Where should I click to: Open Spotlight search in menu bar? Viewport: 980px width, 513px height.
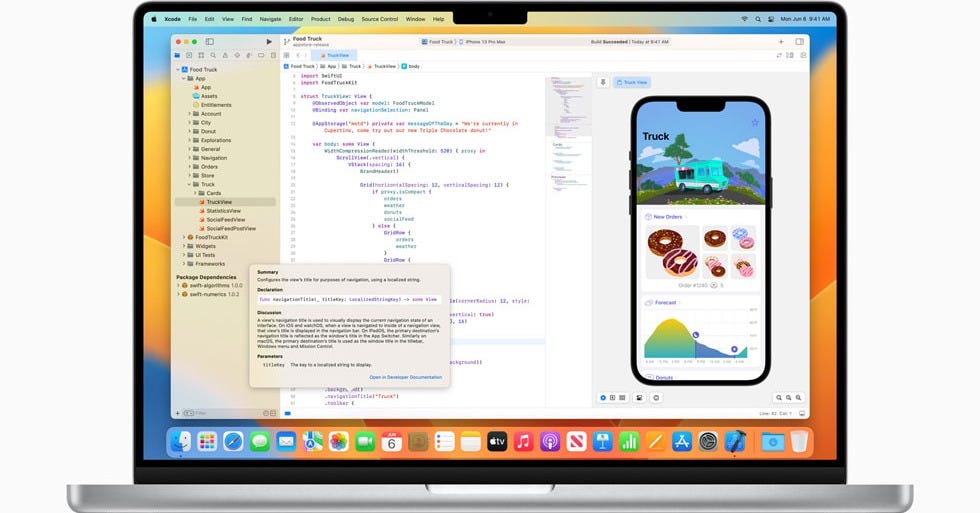click(758, 19)
